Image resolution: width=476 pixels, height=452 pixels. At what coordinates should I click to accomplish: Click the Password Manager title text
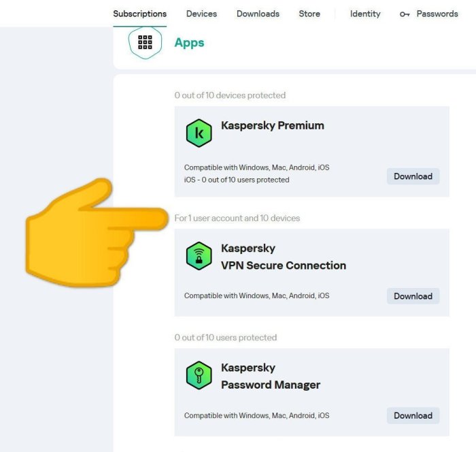pos(270,385)
